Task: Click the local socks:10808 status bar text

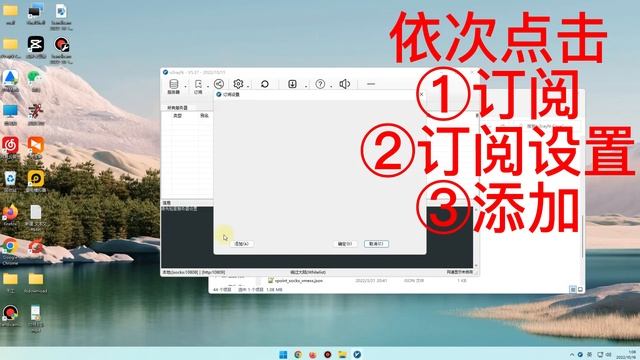Action: [x=194, y=272]
